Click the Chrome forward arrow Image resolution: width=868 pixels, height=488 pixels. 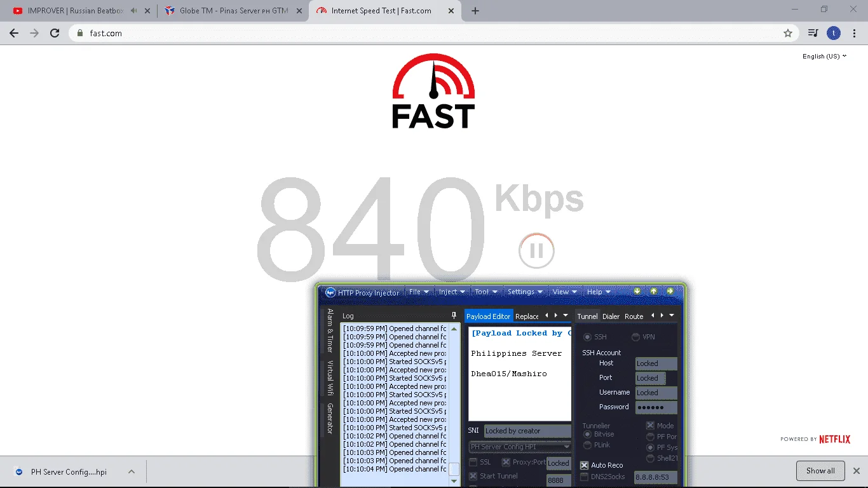[34, 33]
